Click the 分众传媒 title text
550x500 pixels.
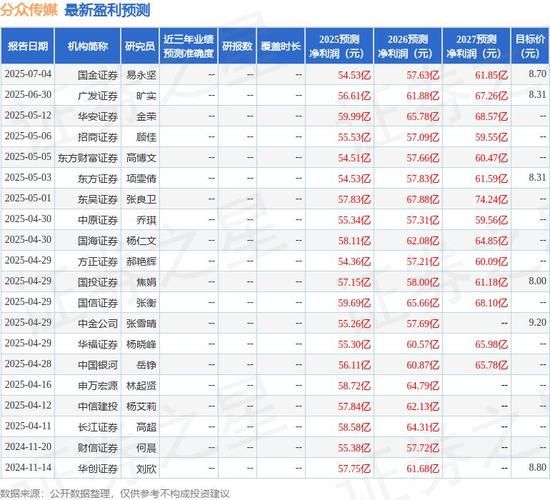point(28,10)
